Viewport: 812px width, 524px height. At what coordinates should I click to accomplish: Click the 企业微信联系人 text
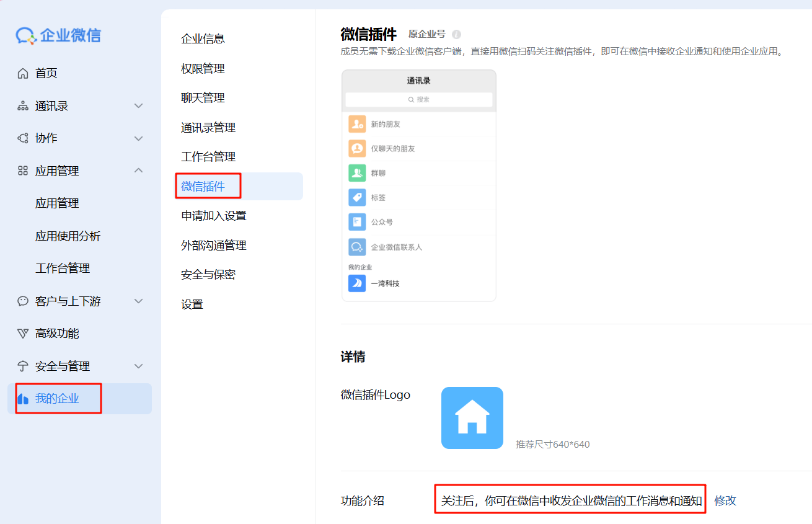pos(397,247)
